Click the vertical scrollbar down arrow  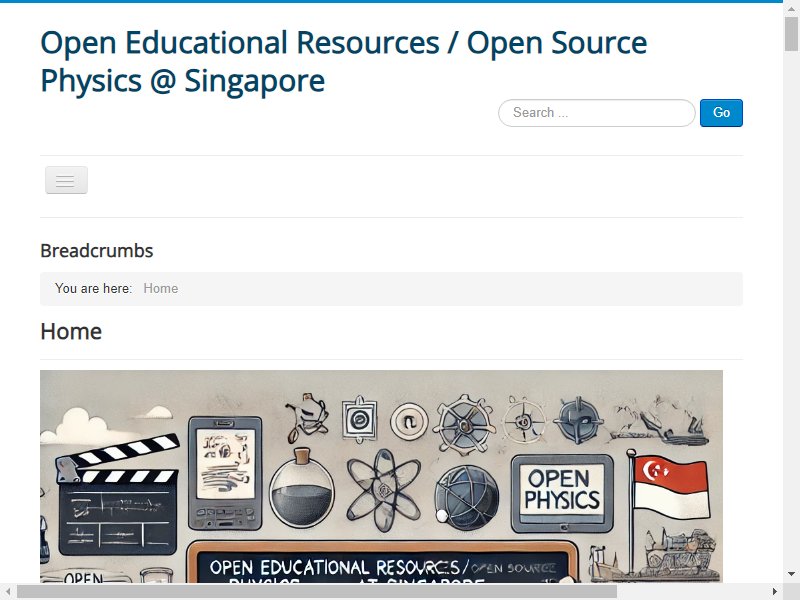click(x=791, y=574)
